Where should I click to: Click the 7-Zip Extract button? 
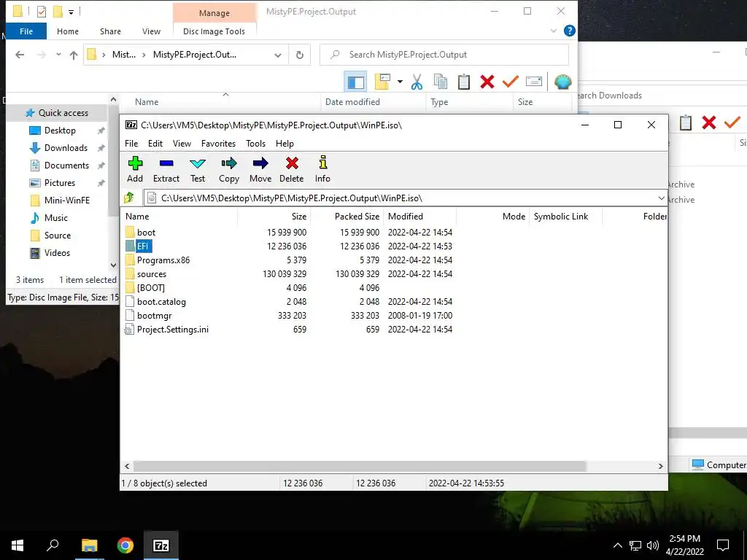pos(166,169)
